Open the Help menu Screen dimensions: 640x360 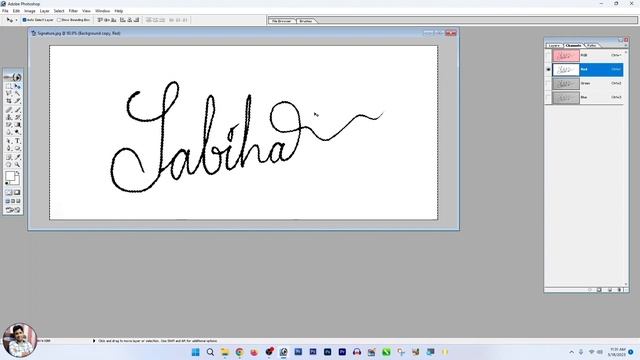119,11
